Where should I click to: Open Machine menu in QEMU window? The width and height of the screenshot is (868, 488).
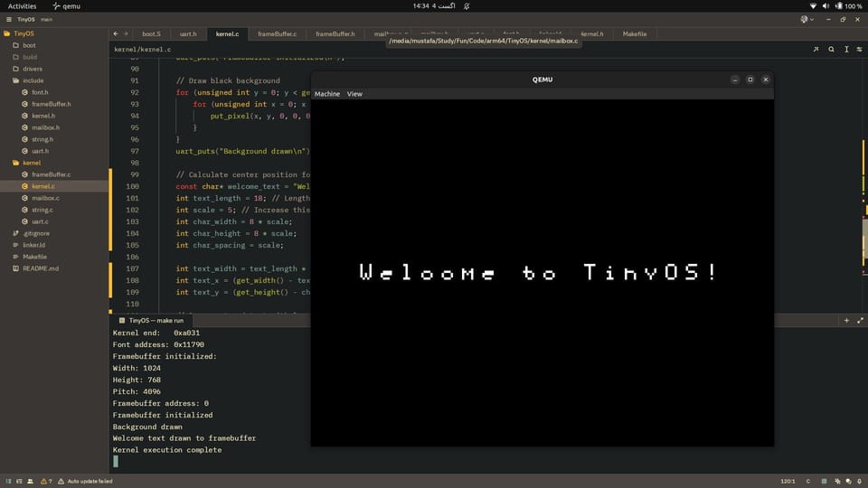[327, 94]
